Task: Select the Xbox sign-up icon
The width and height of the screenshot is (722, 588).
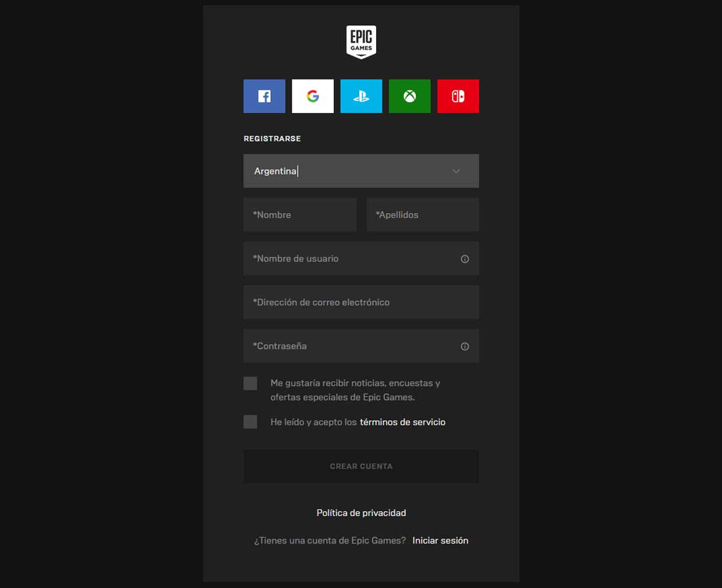Action: [x=410, y=96]
